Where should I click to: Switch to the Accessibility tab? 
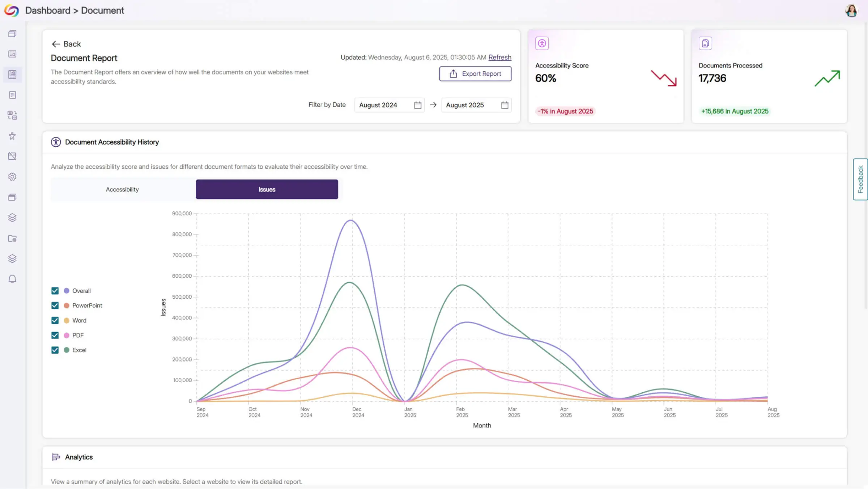pyautogui.click(x=122, y=189)
